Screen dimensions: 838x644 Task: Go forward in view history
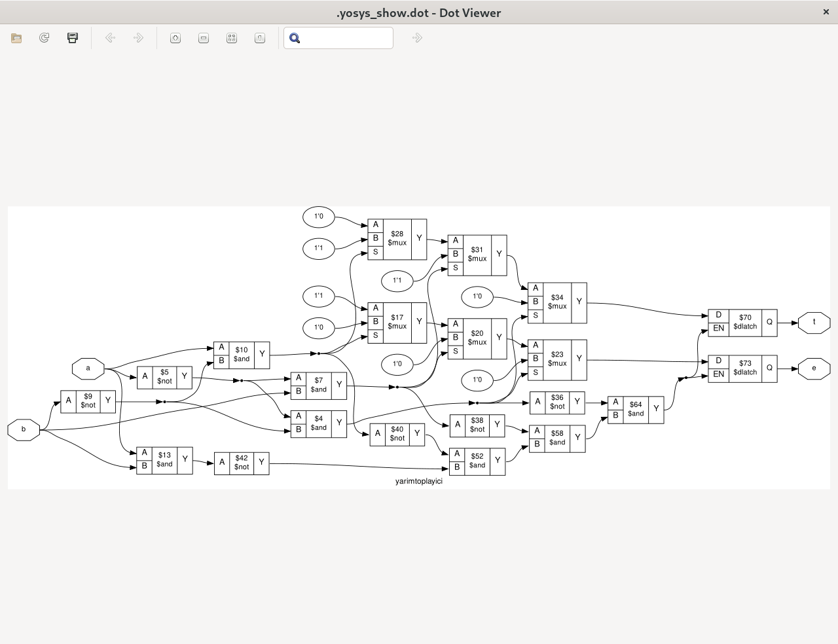coord(138,38)
